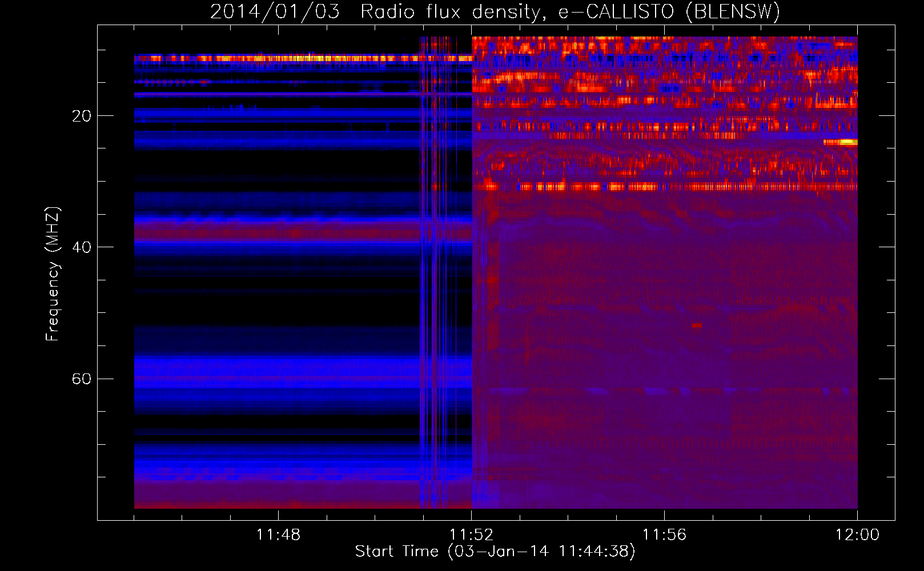Click the "Frequency (MHZ)" axis label
Image resolution: width=924 pixels, height=571 pixels.
[x=53, y=274]
